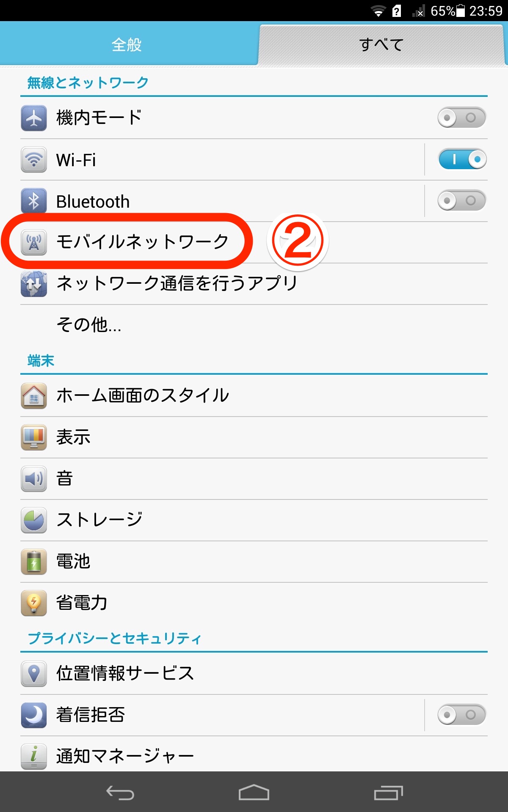Tap the ストレージ pie chart icon
Image resolution: width=508 pixels, height=812 pixels.
[34, 520]
